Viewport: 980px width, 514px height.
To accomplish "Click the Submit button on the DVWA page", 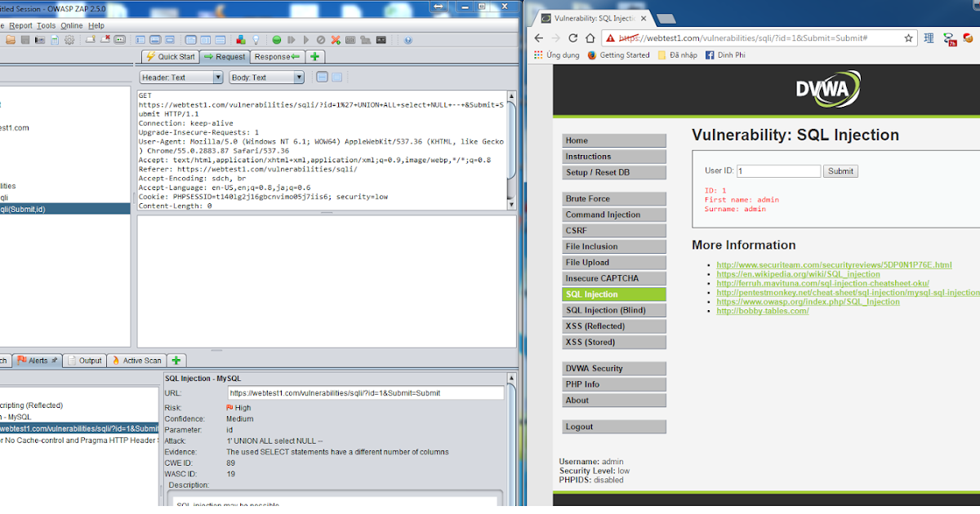I will pos(841,171).
